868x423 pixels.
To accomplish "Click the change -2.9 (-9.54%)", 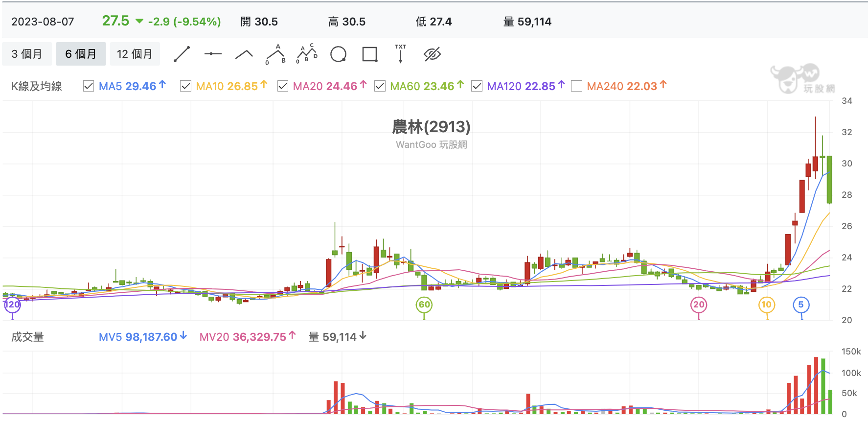I will (184, 22).
